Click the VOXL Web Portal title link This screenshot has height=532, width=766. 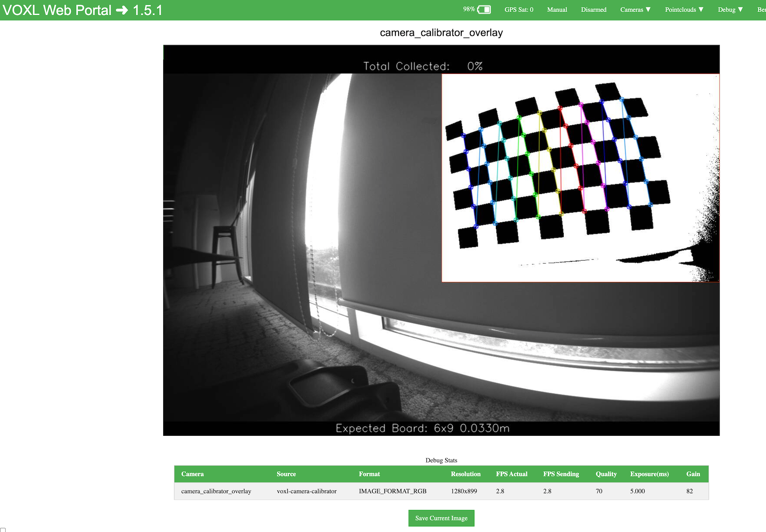pyautogui.click(x=57, y=10)
